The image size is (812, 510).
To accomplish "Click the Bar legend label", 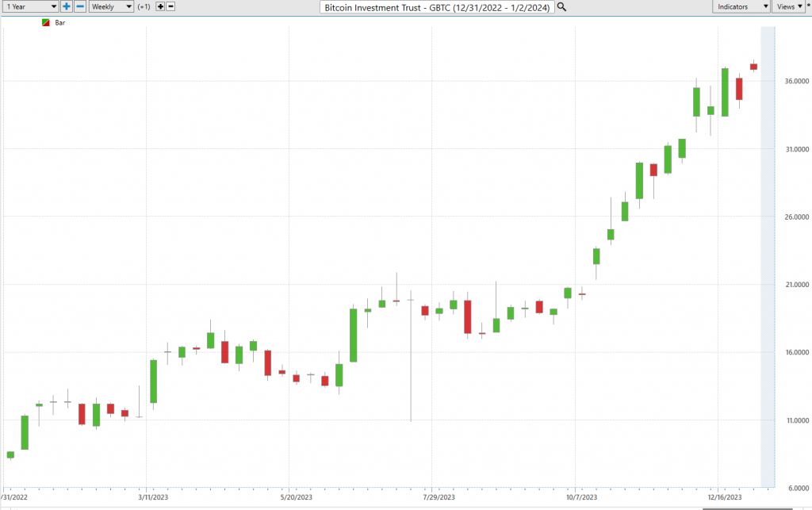I will tap(60, 23).
